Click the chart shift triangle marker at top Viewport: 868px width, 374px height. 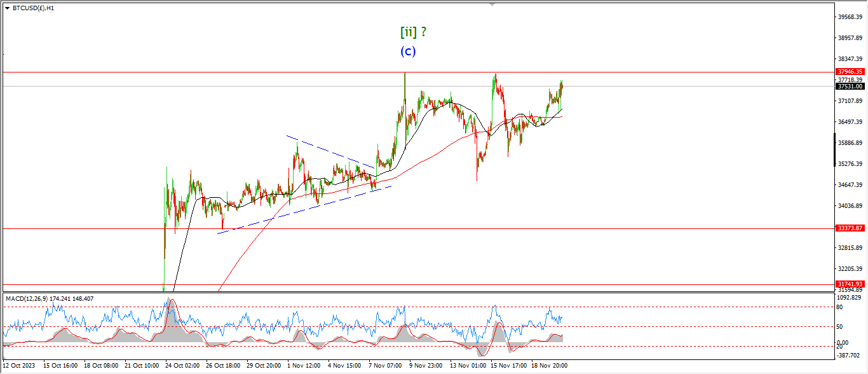click(492, 4)
